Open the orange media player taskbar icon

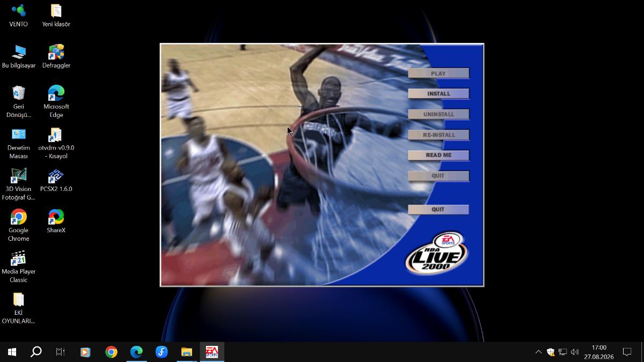85,352
